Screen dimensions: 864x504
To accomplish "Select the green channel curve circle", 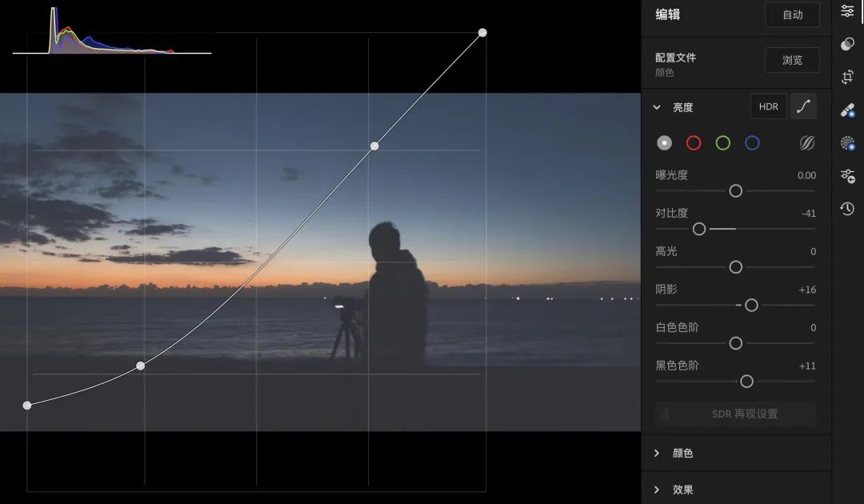I will [x=722, y=143].
